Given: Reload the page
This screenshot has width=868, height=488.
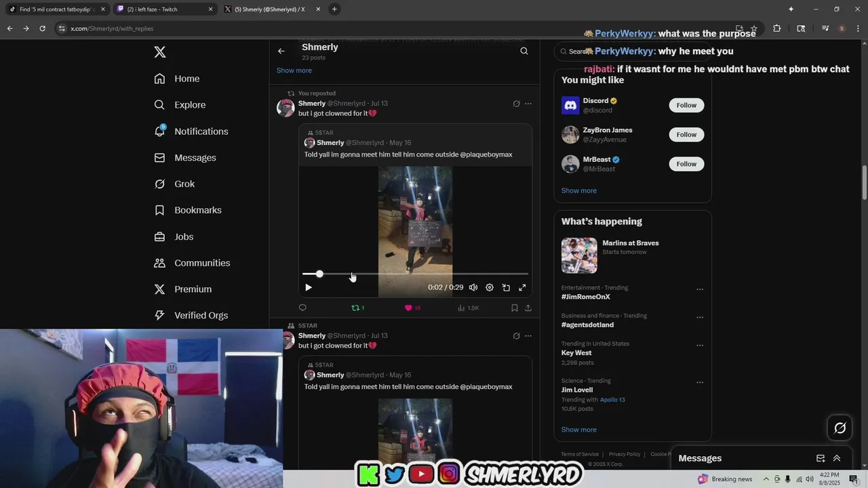Looking at the screenshot, I should [x=42, y=28].
